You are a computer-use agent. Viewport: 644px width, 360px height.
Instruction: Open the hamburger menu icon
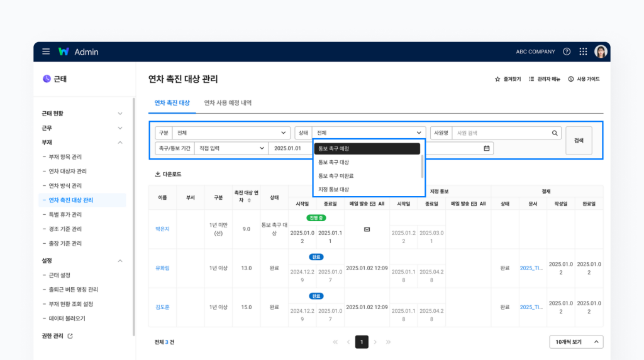[46, 52]
